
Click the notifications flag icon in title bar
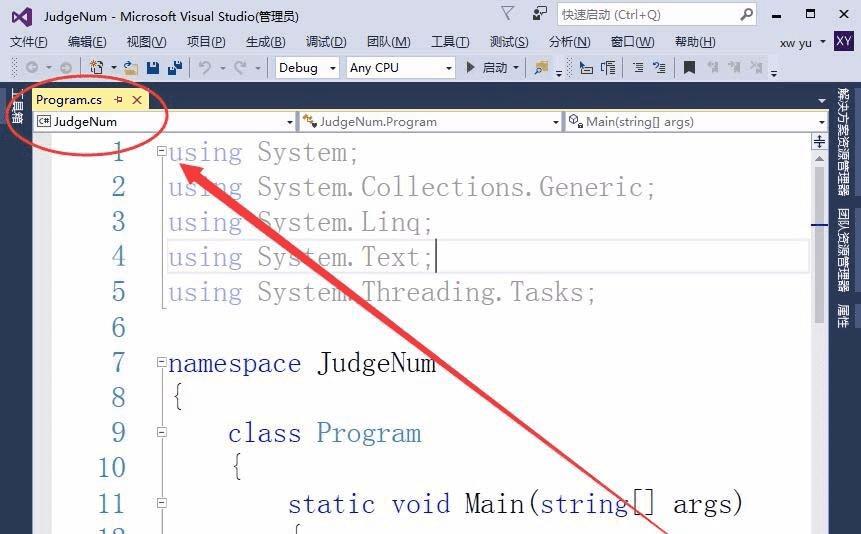[x=508, y=13]
